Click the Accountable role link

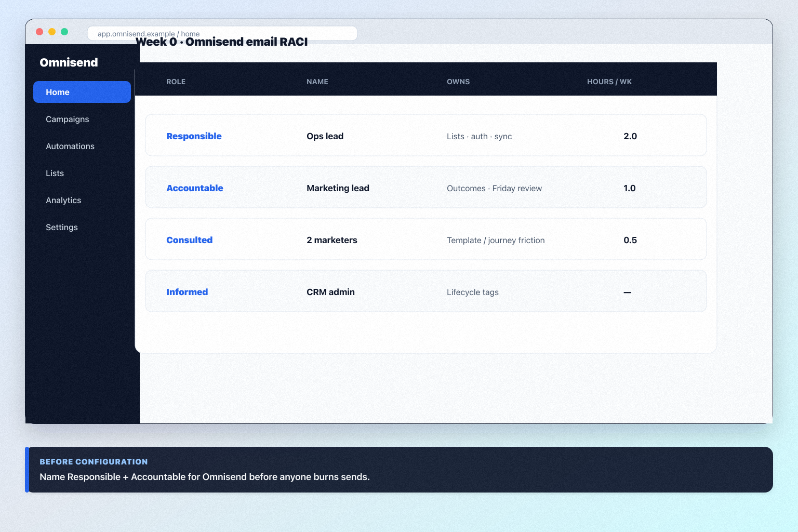[x=195, y=188]
